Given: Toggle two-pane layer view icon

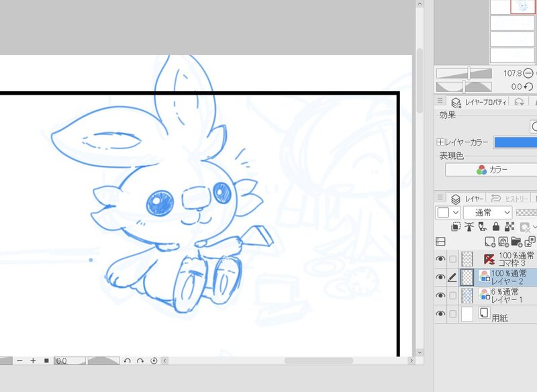Looking at the screenshot, I should pyautogui.click(x=440, y=242).
